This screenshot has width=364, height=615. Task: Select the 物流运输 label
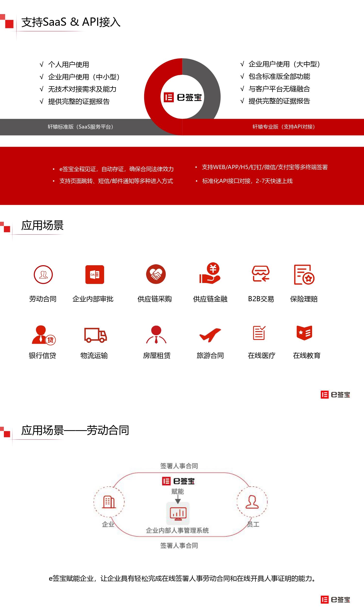click(94, 355)
